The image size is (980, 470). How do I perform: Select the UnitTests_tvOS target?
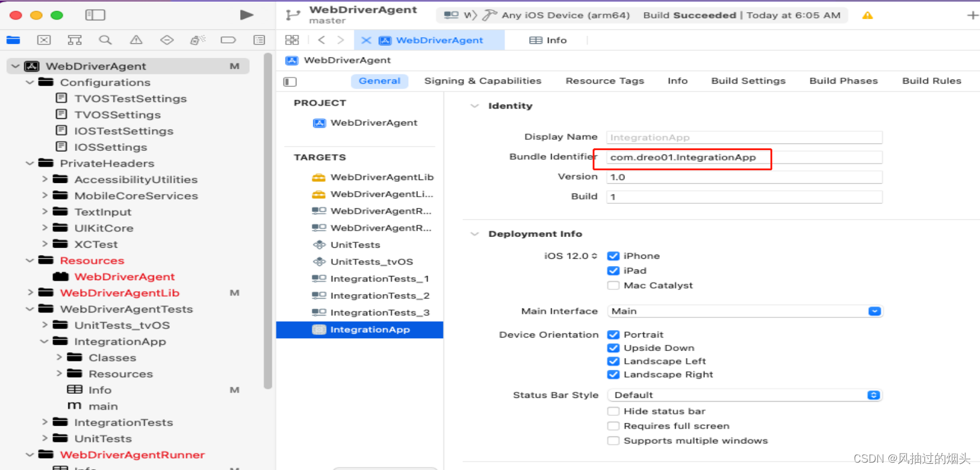pos(363,262)
